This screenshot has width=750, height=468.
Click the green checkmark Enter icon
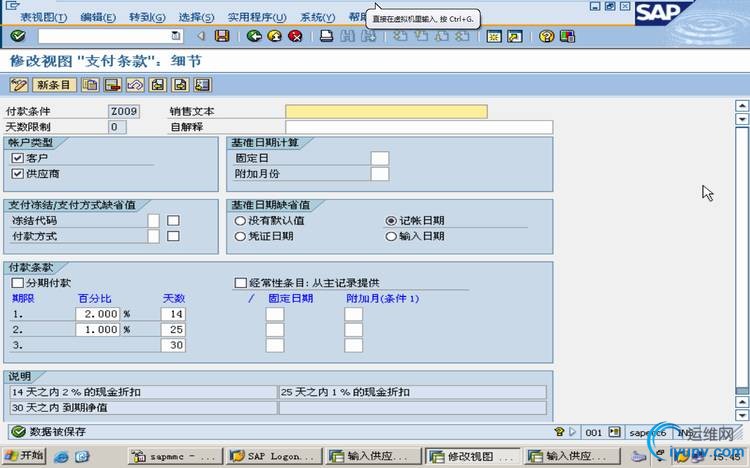coord(18,36)
